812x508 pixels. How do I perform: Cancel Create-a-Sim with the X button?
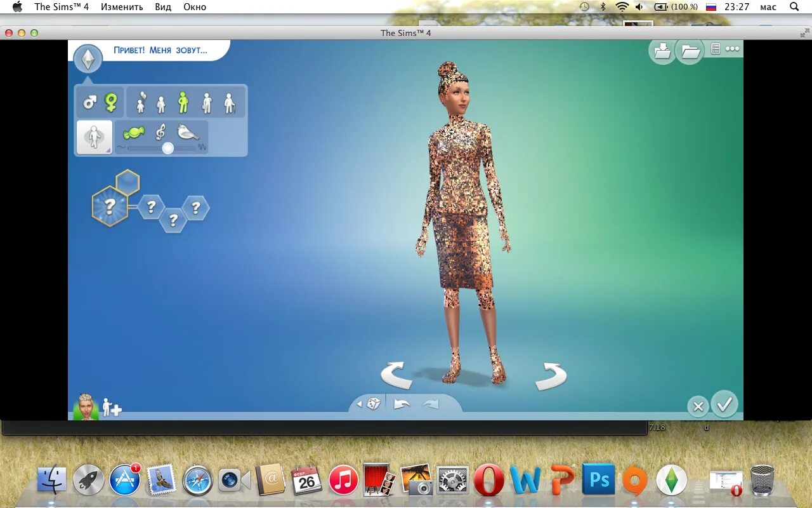click(698, 406)
